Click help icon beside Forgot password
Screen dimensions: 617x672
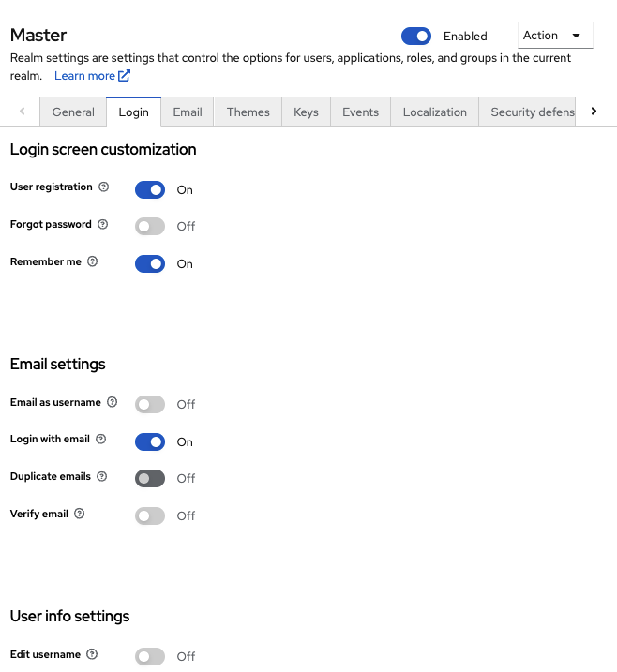tap(103, 225)
